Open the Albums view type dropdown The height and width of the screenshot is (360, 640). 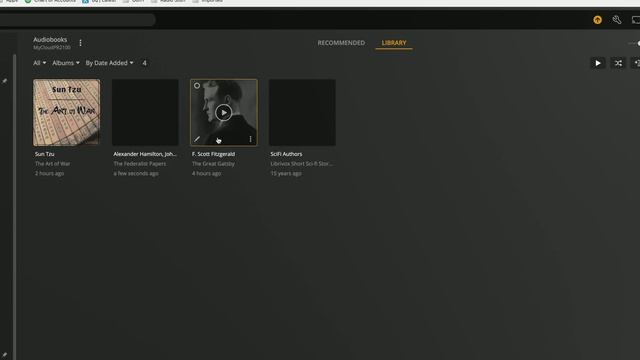point(66,63)
